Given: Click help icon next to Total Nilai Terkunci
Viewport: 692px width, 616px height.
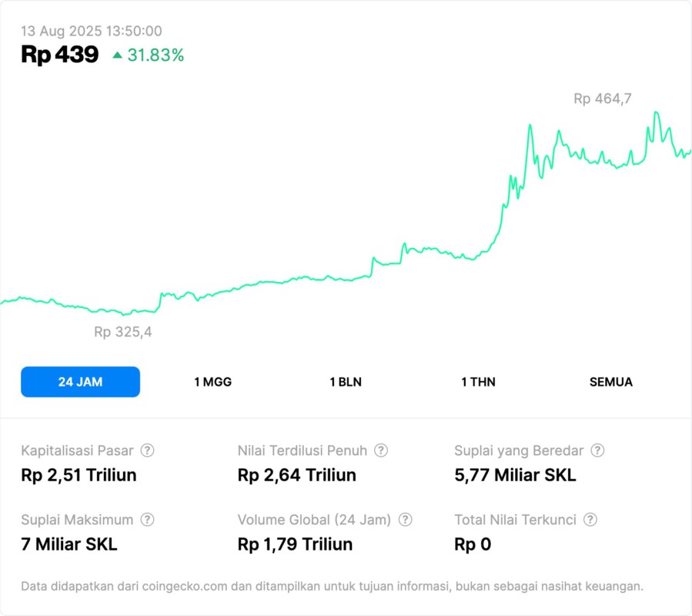Looking at the screenshot, I should (x=590, y=520).
